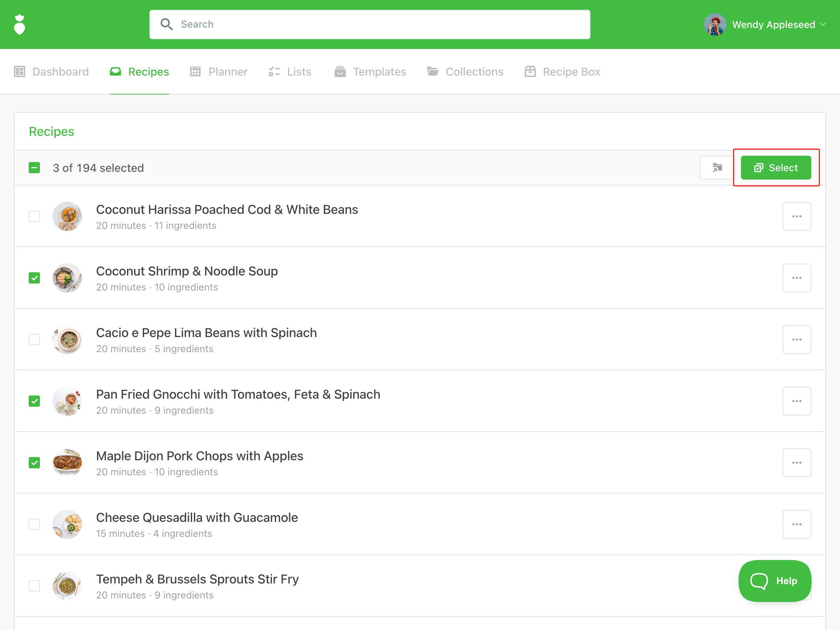Image resolution: width=840 pixels, height=630 pixels.
Task: Click the Recipe Box icon
Action: pos(530,71)
